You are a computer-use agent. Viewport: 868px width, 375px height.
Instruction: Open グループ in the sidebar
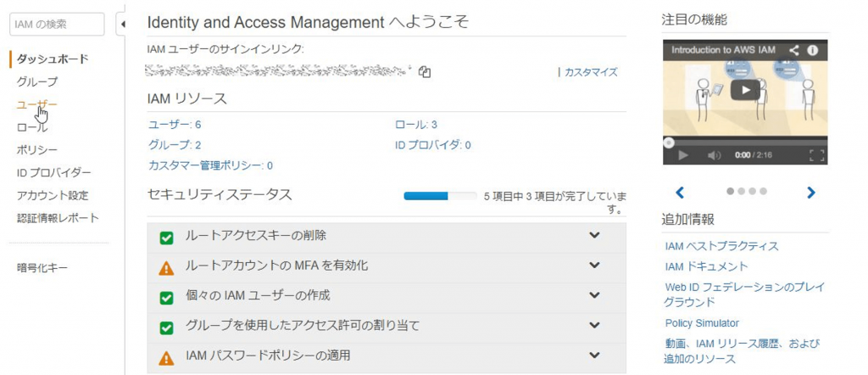point(37,81)
